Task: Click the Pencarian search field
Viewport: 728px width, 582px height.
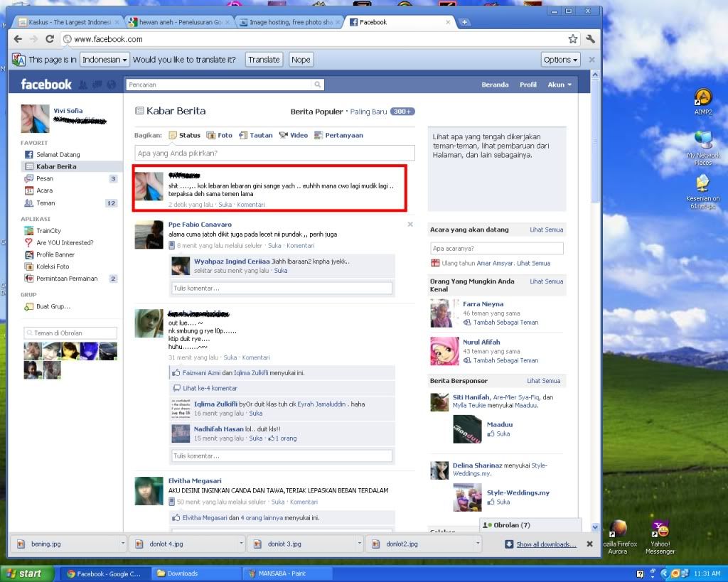Action: tap(219, 85)
